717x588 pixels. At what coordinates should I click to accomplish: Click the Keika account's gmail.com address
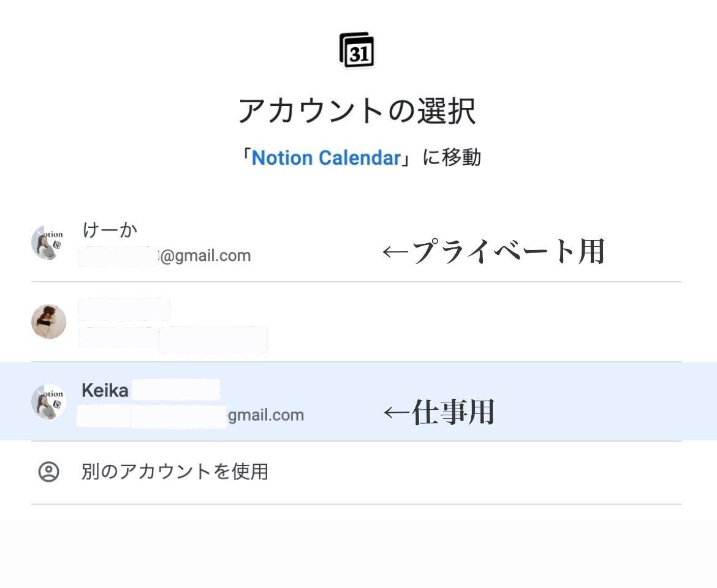(265, 415)
